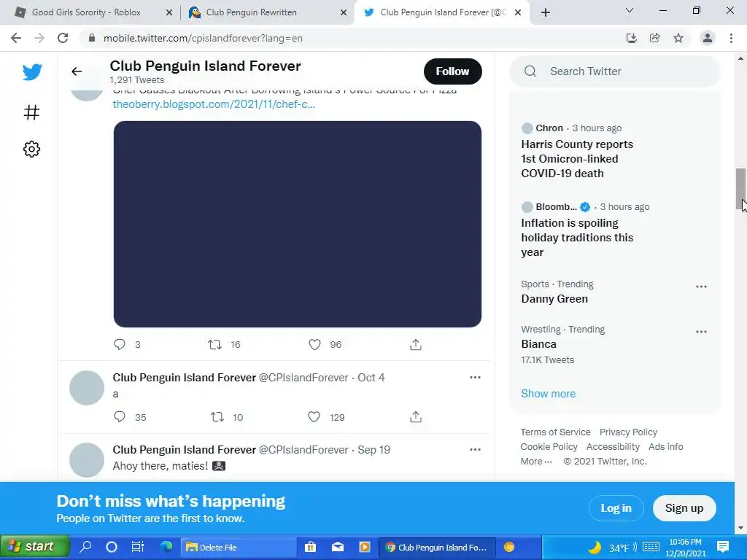Click the back arrow beside Club Penguin Island Forever
Viewport: 747px width, 560px height.
(77, 71)
